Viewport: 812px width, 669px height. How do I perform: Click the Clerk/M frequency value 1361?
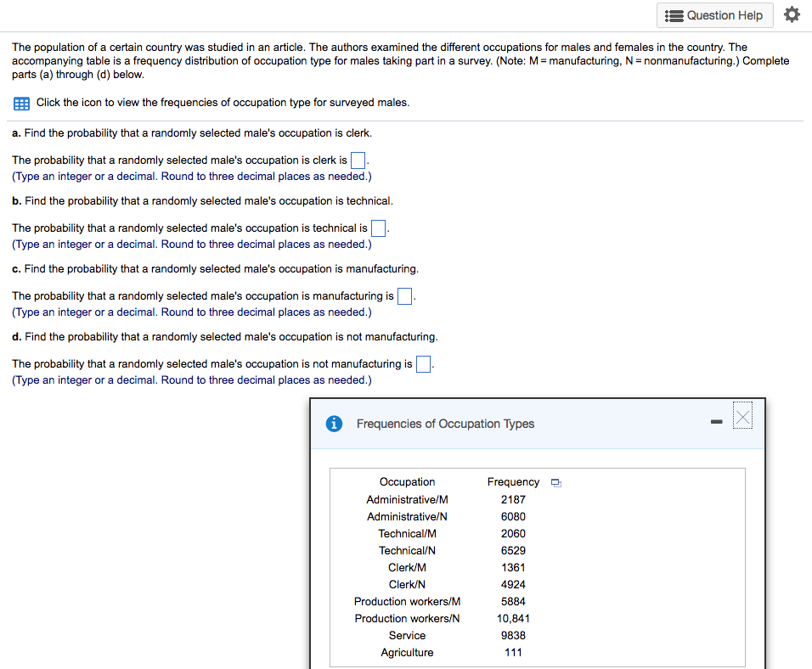[513, 568]
